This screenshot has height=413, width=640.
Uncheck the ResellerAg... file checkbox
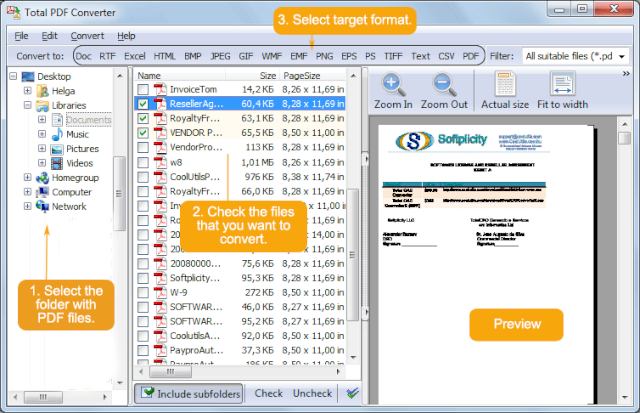tap(143, 104)
